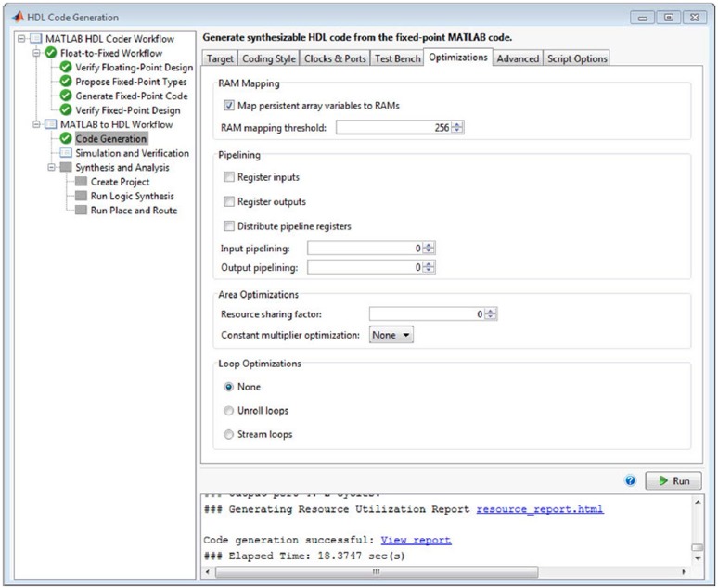Click the log pane scroll-left arrow
718x588 pixels.
(208, 571)
